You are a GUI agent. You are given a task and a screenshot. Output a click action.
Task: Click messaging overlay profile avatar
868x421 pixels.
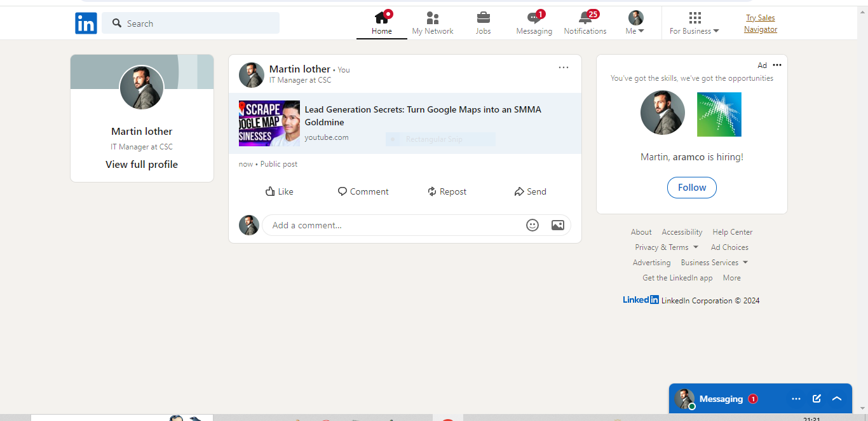coord(684,399)
